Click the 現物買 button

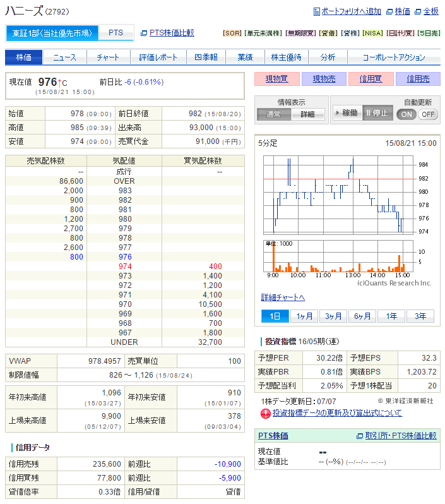277,79
